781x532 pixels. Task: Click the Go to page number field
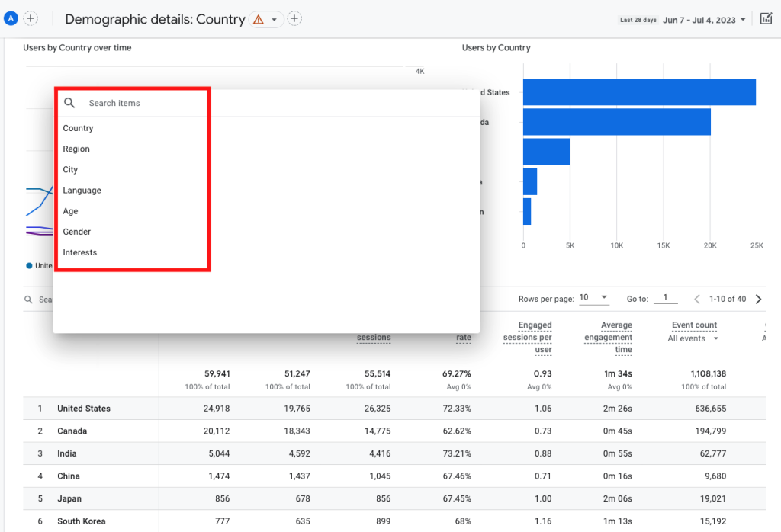pos(665,298)
